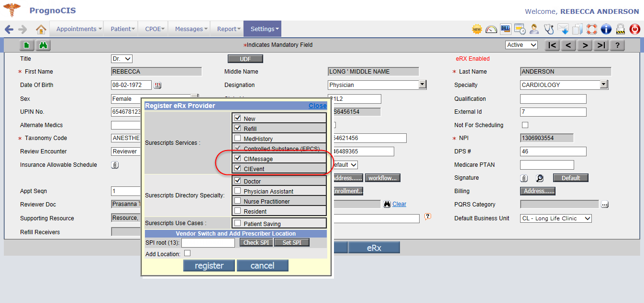Enable the MedHistory checkbox
The height and width of the screenshot is (303, 644).
pyautogui.click(x=237, y=138)
